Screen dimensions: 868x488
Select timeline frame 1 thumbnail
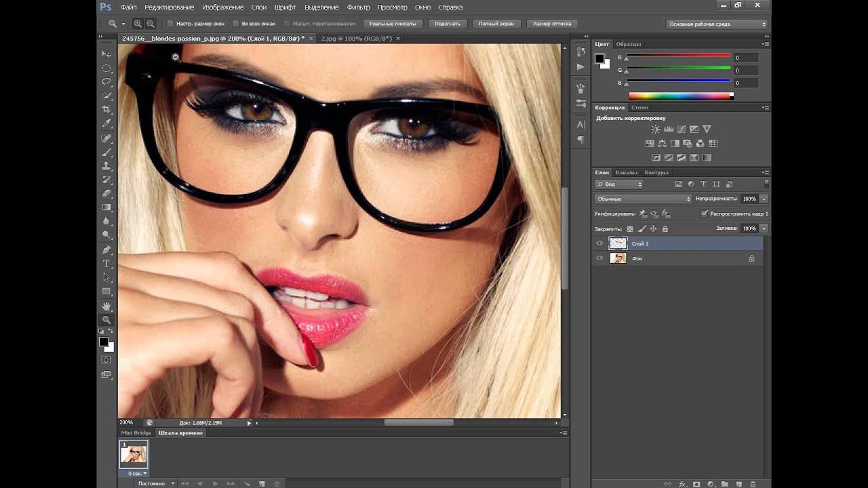[134, 453]
